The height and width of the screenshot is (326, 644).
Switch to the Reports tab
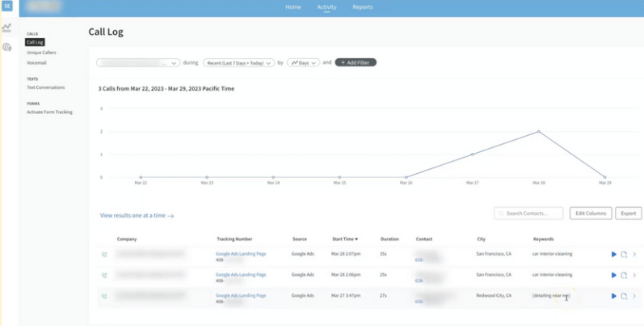point(363,7)
